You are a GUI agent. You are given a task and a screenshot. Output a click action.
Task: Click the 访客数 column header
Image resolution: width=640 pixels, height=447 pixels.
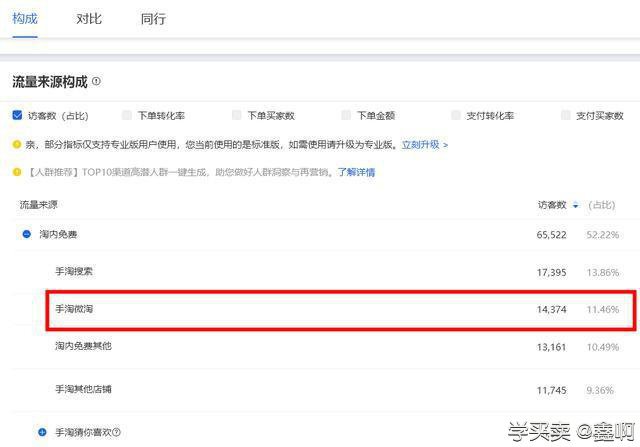coord(552,205)
